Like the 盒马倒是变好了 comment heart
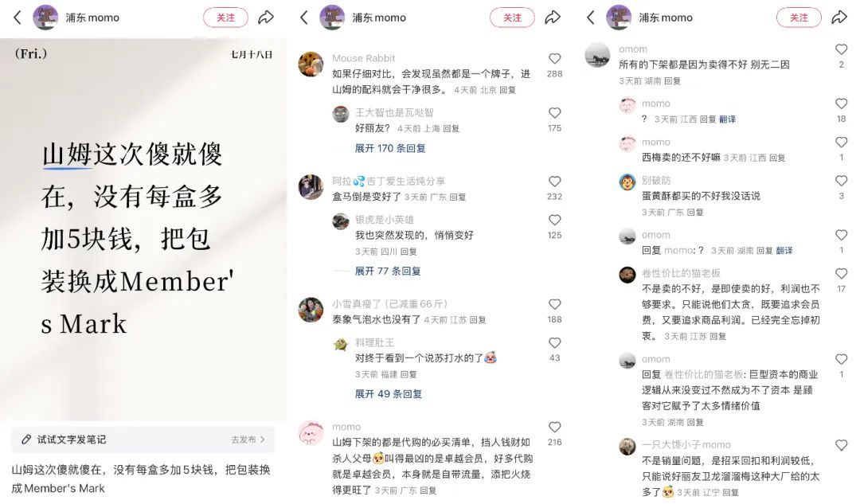Viewport: 860px width, 504px height. [554, 182]
